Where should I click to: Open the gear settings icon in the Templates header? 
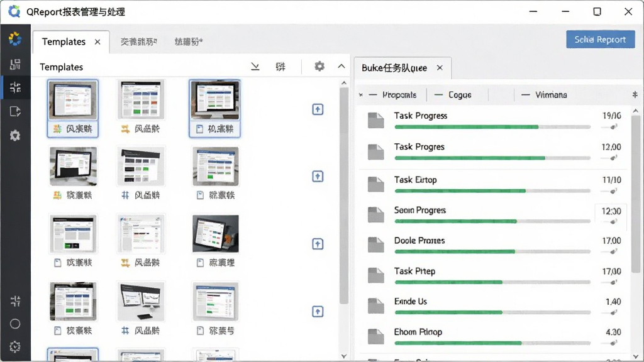coord(319,66)
